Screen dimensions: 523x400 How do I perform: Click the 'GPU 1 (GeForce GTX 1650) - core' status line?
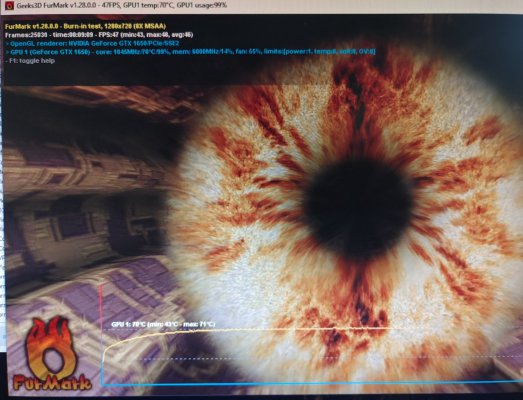point(190,52)
